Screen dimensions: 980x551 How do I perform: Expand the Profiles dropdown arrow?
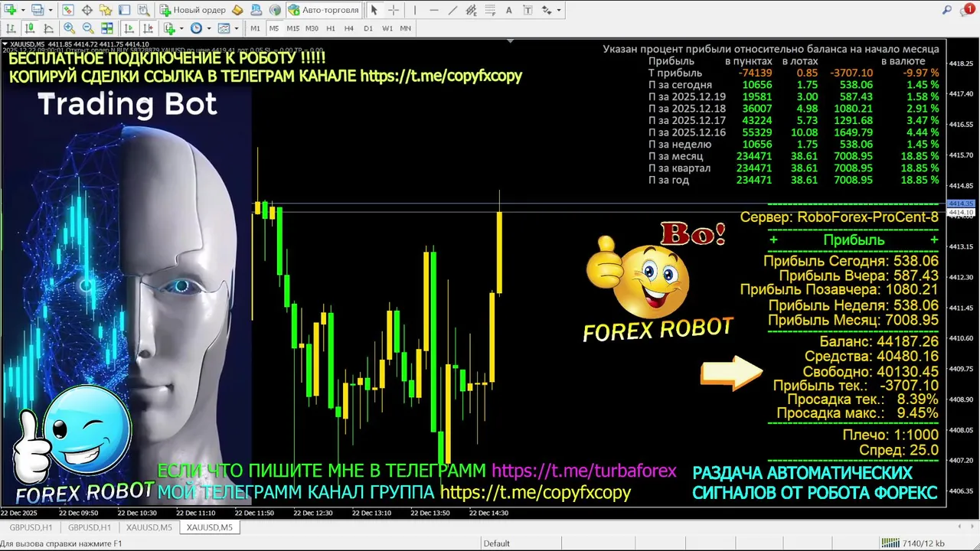(x=50, y=10)
